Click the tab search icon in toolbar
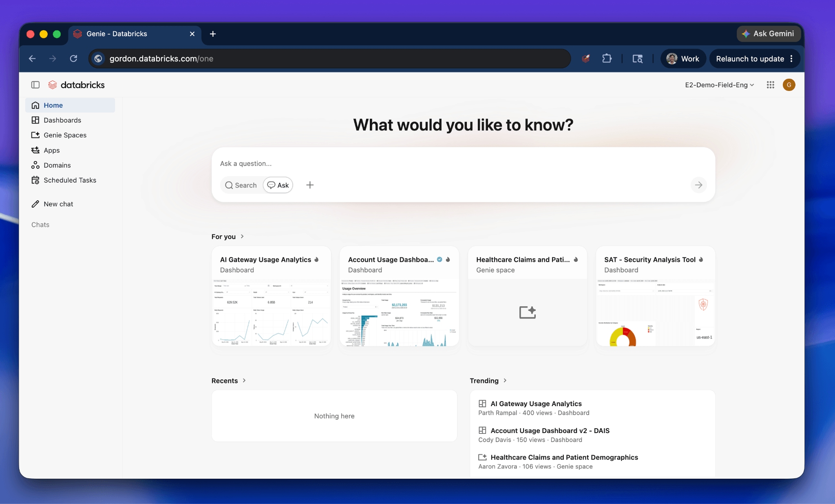 point(638,59)
